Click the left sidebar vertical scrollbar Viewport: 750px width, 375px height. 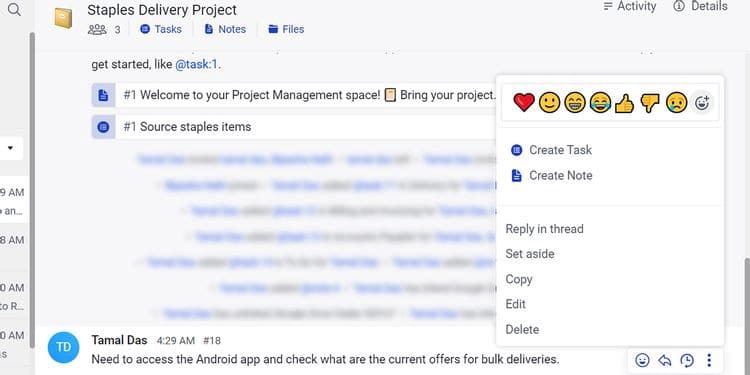[32, 190]
